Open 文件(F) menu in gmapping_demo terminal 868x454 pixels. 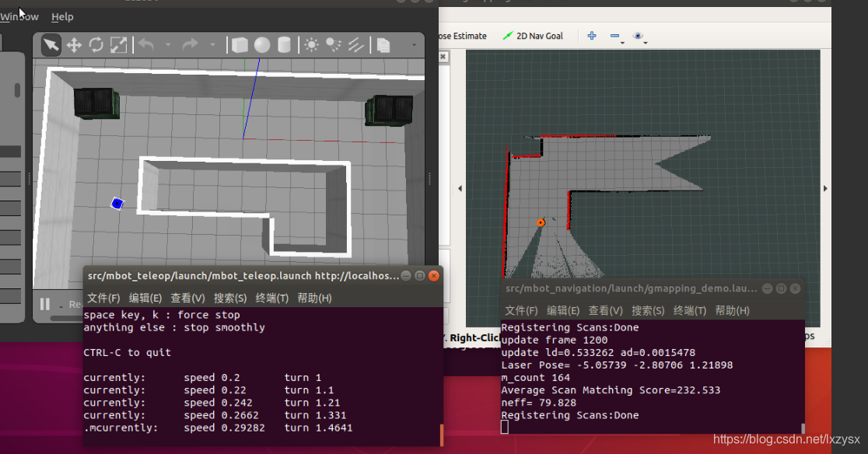pos(521,311)
